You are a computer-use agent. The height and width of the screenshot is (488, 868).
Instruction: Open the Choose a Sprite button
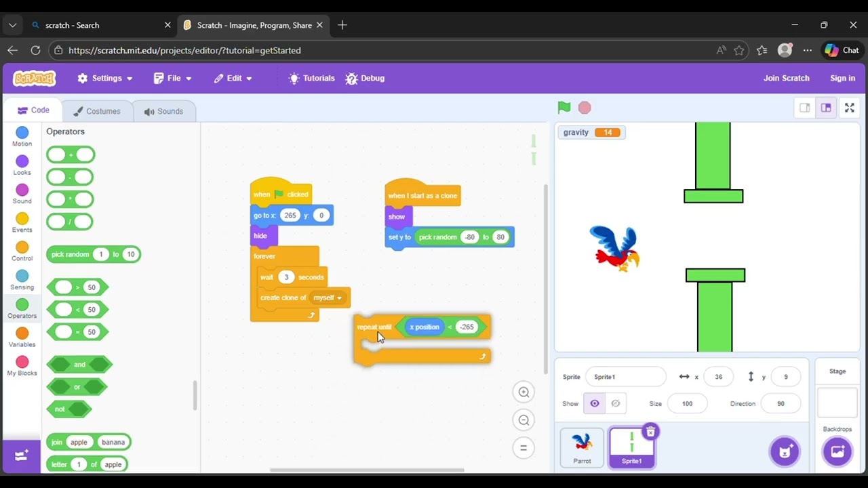(785, 452)
